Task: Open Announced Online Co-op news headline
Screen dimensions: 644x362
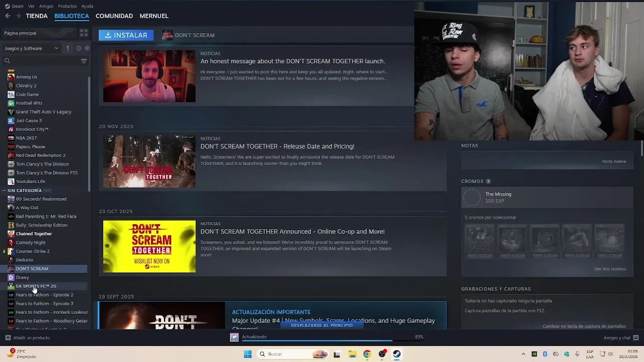Action: (292, 232)
